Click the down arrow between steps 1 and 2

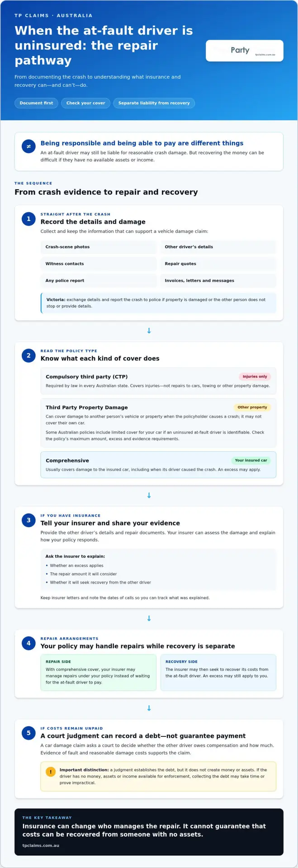(149, 331)
